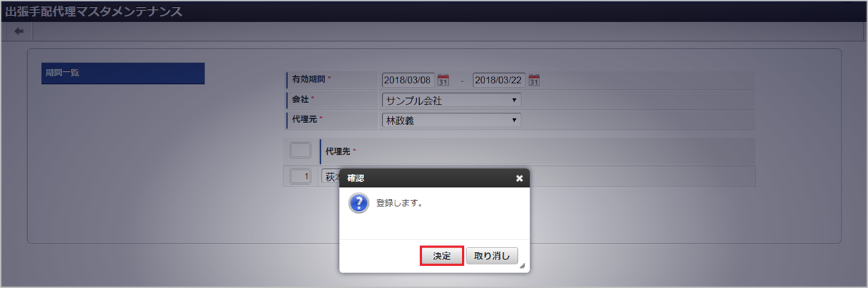This screenshot has height=288, width=868.
Task: Open the 会社 dropdown showing サンプル会社
Action: [451, 100]
